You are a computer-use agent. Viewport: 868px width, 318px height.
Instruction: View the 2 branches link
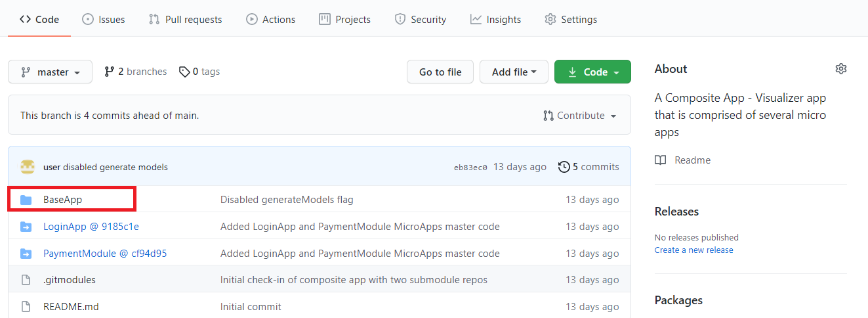pyautogui.click(x=136, y=72)
